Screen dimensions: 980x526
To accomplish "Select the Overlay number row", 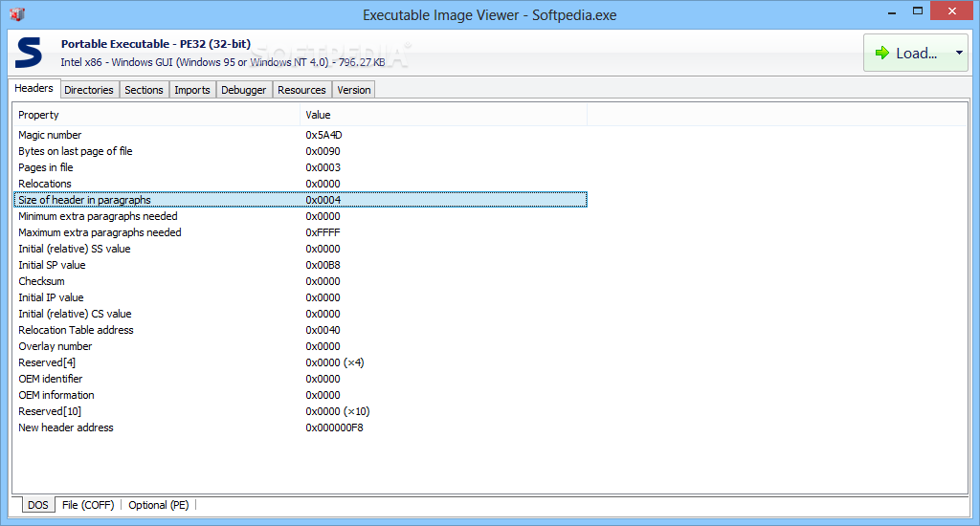I will tap(300, 346).
